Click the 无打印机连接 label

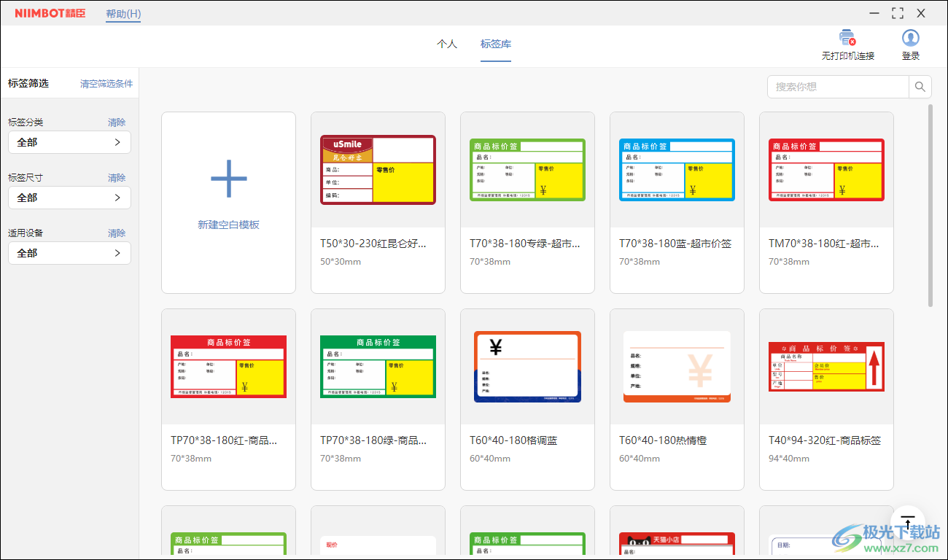point(848,56)
